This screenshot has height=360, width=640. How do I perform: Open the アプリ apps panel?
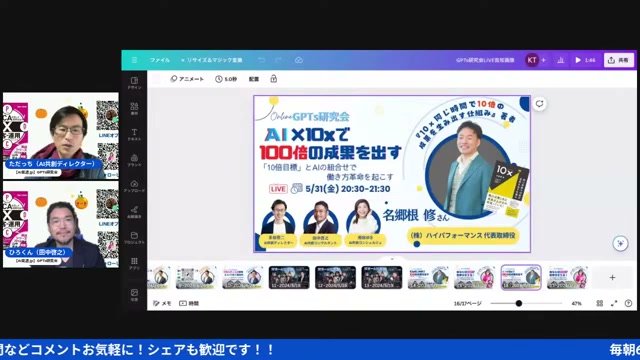pos(134,263)
